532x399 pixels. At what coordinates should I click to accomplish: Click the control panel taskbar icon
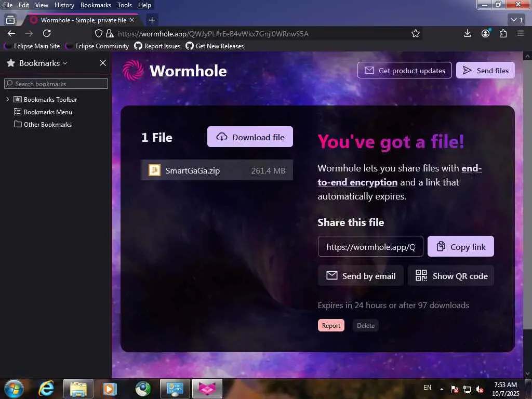tap(175, 389)
